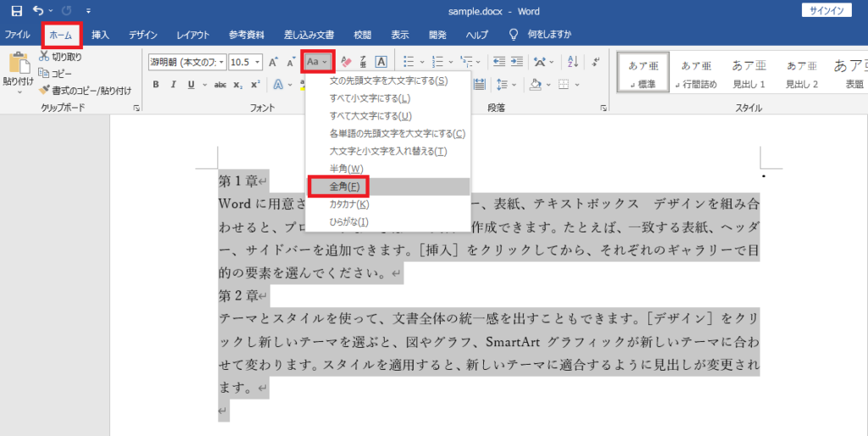868x436 pixels.
Task: Toggle Subscript x₂ formatting
Action: [237, 85]
